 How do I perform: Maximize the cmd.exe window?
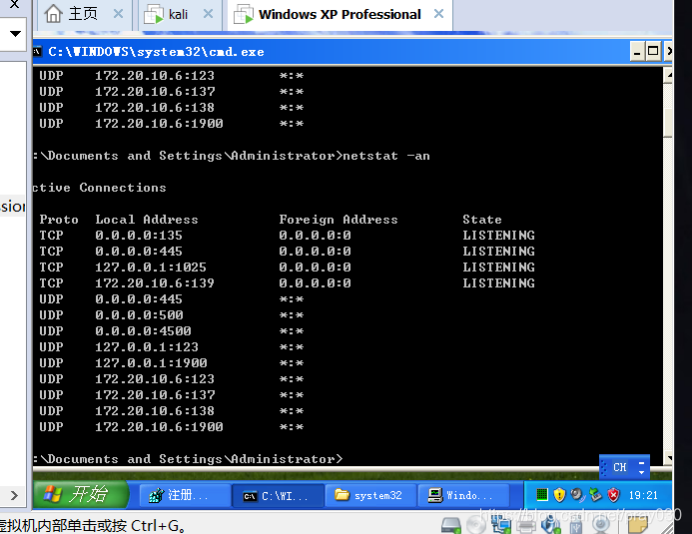(x=653, y=52)
